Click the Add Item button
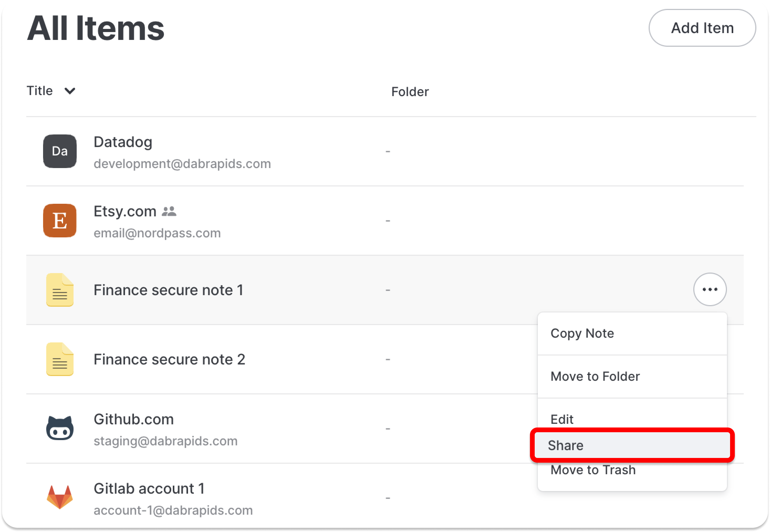Screen dimensions: 770x532 (x=702, y=28)
